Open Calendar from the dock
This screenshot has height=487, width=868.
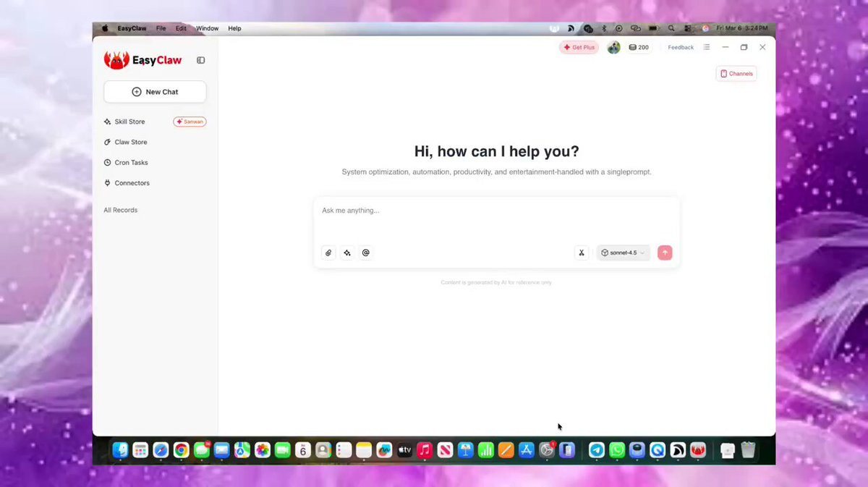tap(302, 450)
